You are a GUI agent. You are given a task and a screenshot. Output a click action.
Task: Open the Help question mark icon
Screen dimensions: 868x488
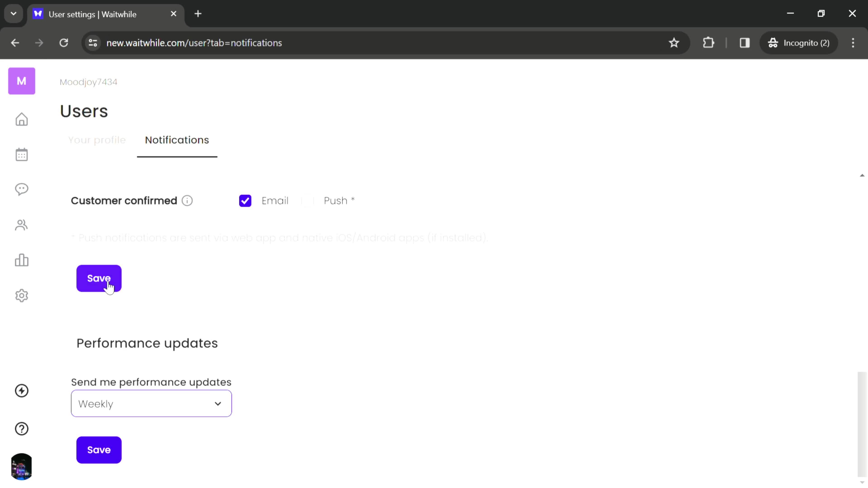pos(21,429)
